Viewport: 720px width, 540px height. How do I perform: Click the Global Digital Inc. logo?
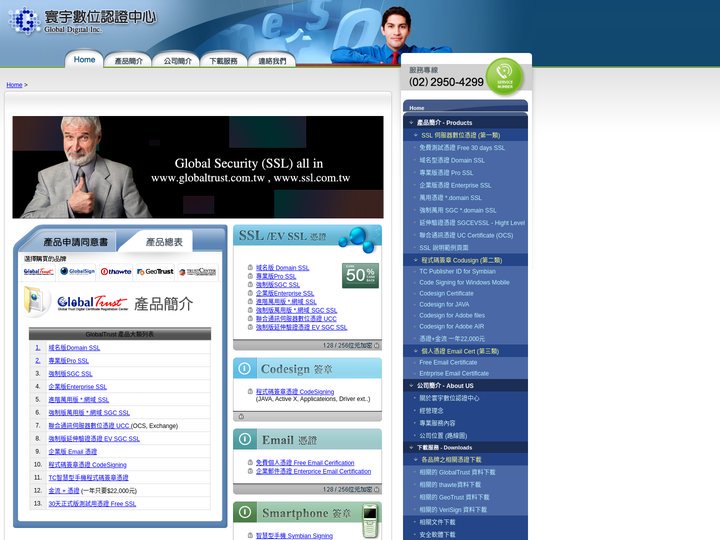[82, 21]
